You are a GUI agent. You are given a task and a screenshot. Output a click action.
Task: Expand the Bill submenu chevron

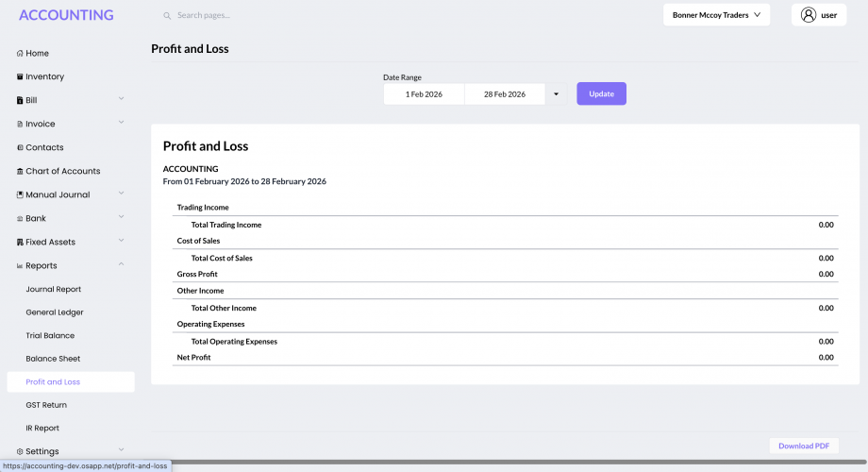(121, 98)
